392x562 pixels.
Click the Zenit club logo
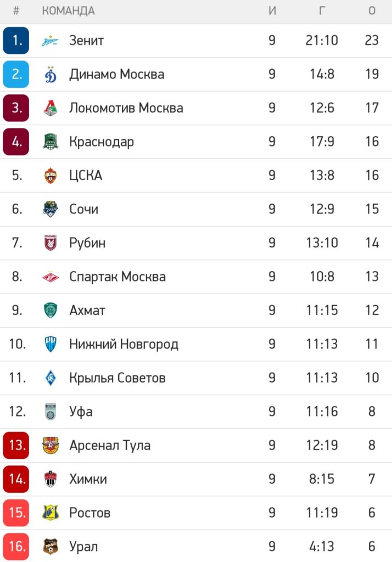(x=50, y=41)
